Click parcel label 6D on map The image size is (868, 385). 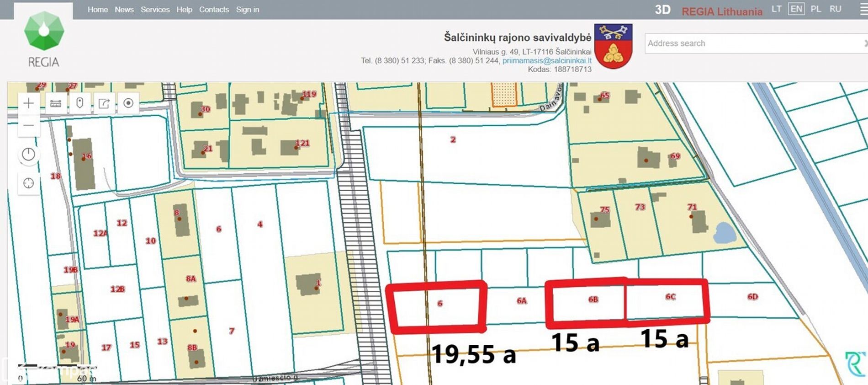tap(753, 297)
